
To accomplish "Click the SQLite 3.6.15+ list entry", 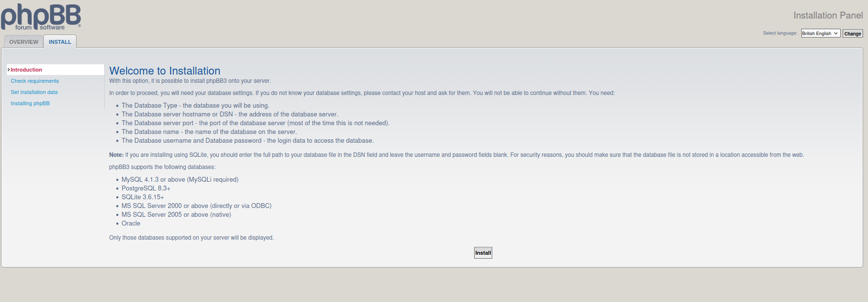I will 143,197.
